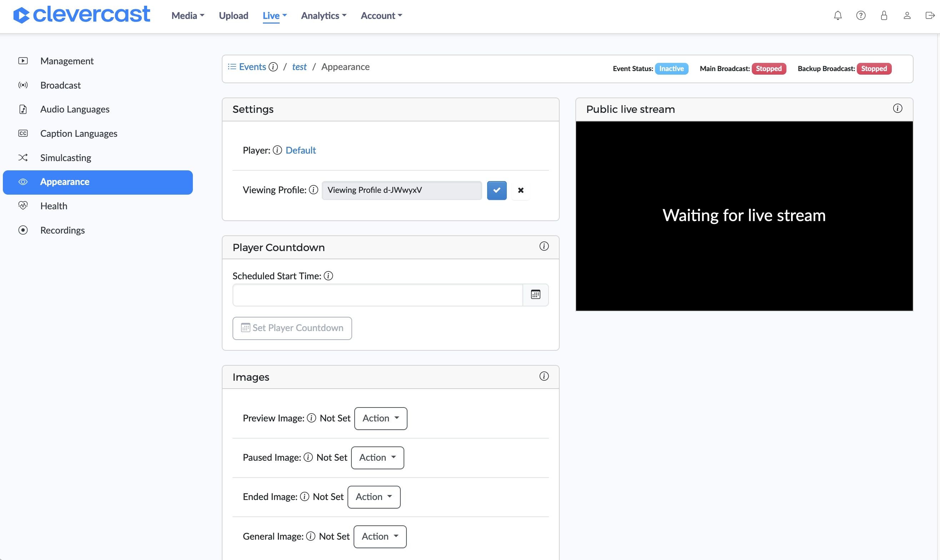Open Caption Languages in the sidebar

coord(98,133)
